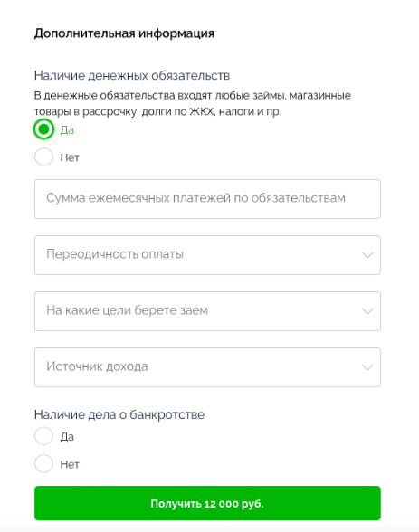Select the Нет radio under денежных обязательств
This screenshot has width=419, height=532.
pos(43,157)
